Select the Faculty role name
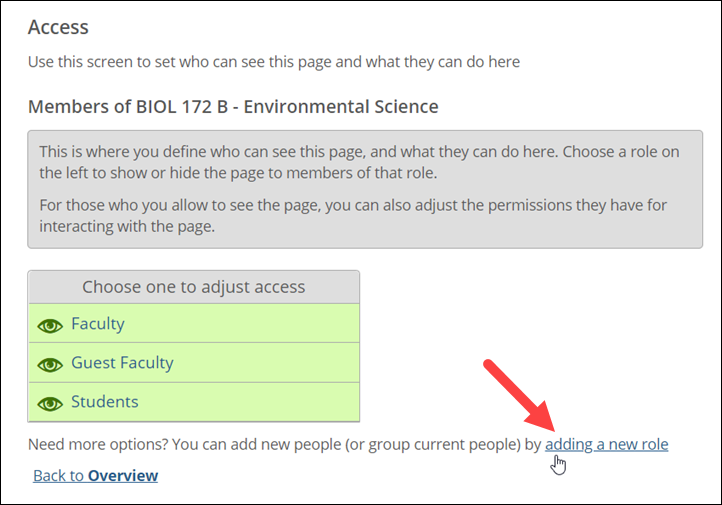The width and height of the screenshot is (722, 505). click(98, 324)
